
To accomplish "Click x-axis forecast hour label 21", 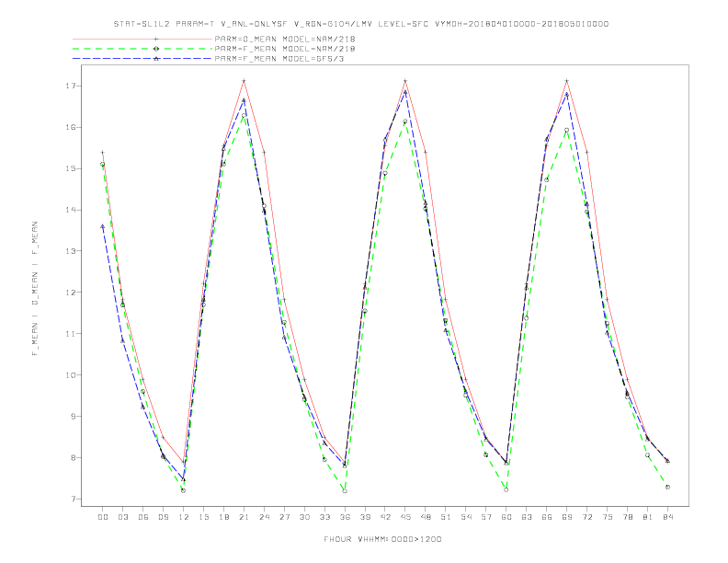I will tap(244, 517).
